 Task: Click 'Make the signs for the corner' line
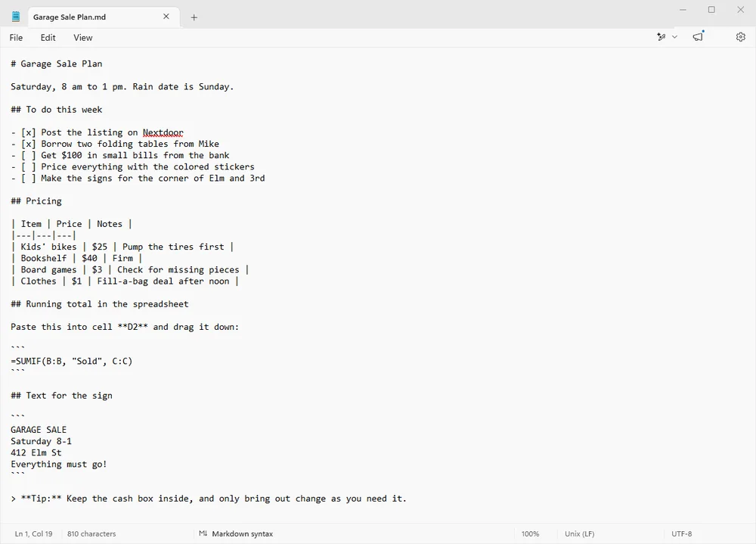pyautogui.click(x=138, y=179)
